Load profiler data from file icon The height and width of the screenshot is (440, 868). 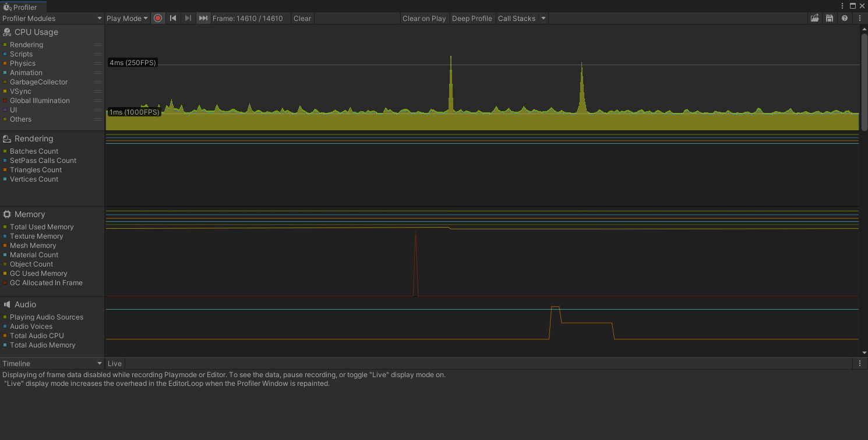pos(815,19)
